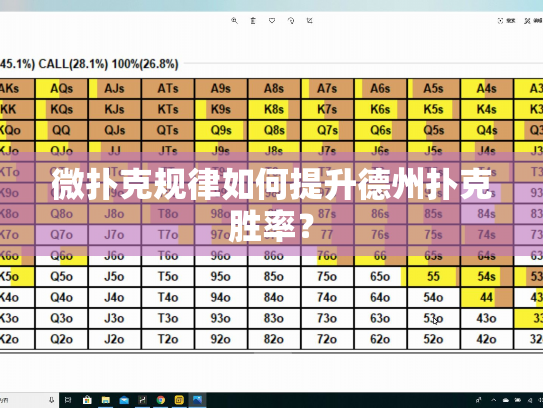
Task: Click the KJs cell
Action: 115,109
